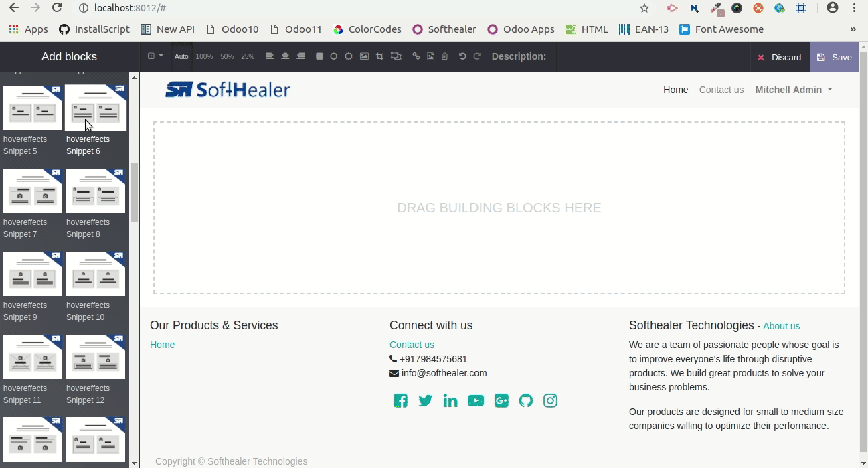Align content right in the toolbar
868x468 pixels.
click(300, 56)
